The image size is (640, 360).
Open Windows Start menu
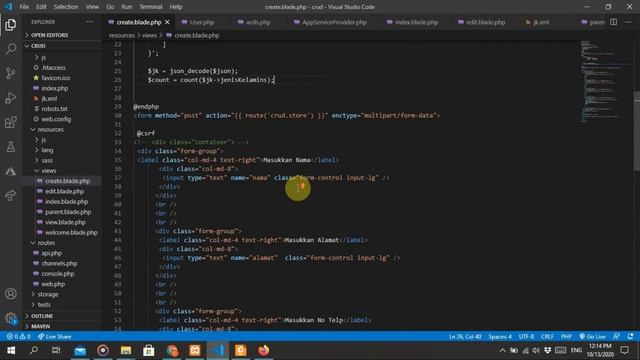11,350
